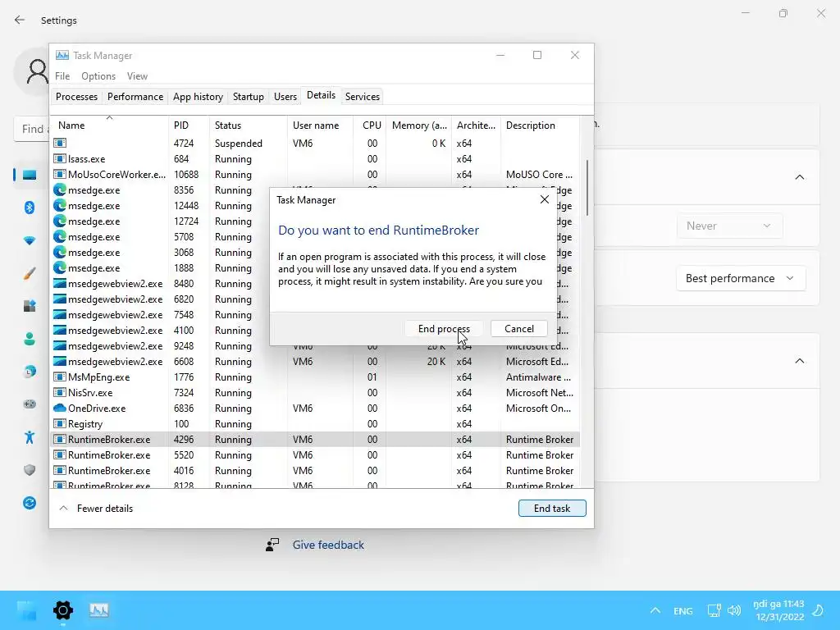Switch to the Users tab
840x630 pixels.
[x=285, y=97]
